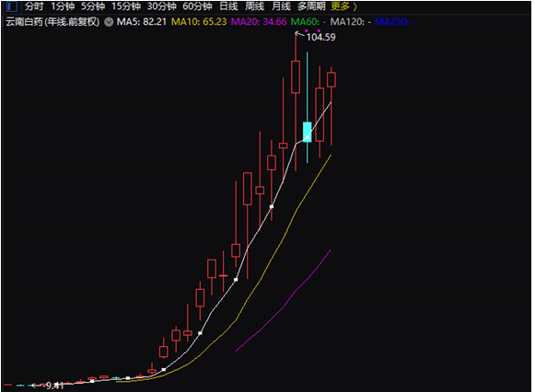Open the 60分钟 chart period
This screenshot has height=392, width=535.
(x=197, y=6)
